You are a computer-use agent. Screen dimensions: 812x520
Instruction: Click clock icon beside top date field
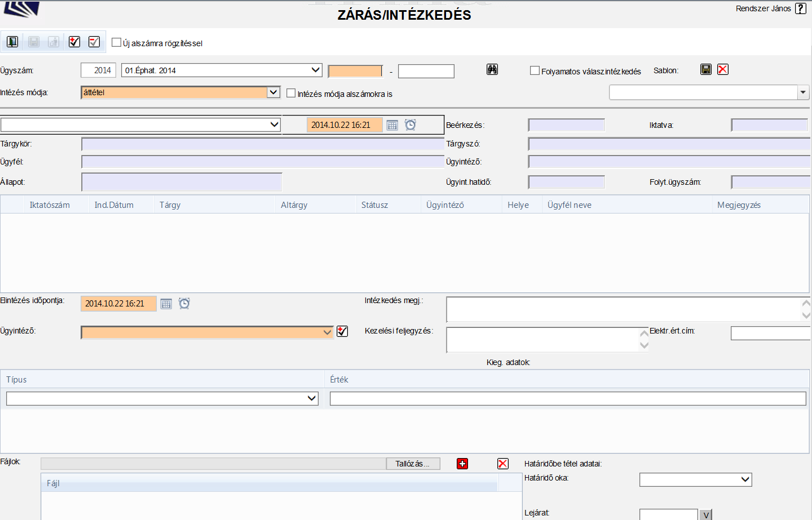point(411,125)
